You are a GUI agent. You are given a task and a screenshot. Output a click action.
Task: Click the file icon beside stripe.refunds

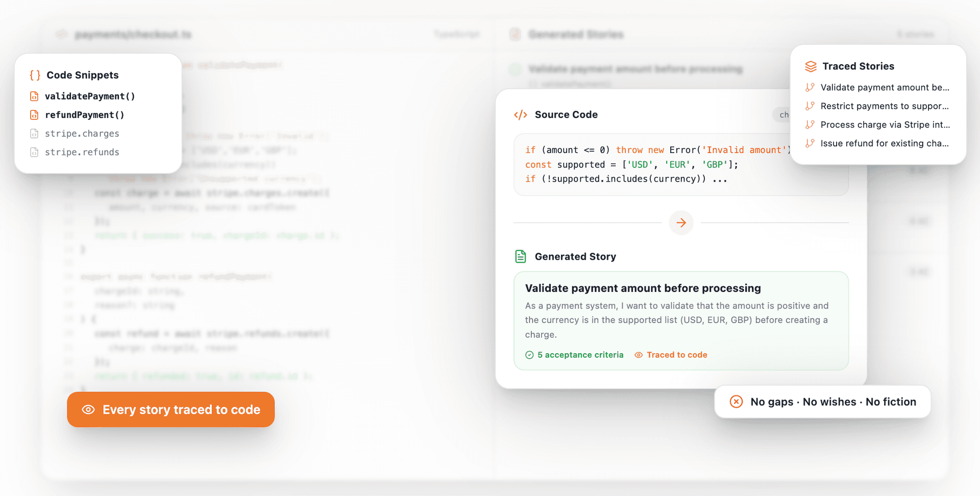[34, 152]
